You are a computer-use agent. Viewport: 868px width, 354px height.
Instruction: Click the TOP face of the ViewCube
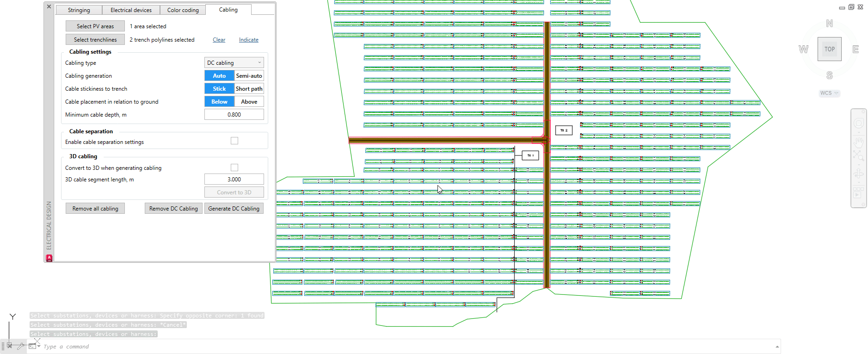click(829, 49)
